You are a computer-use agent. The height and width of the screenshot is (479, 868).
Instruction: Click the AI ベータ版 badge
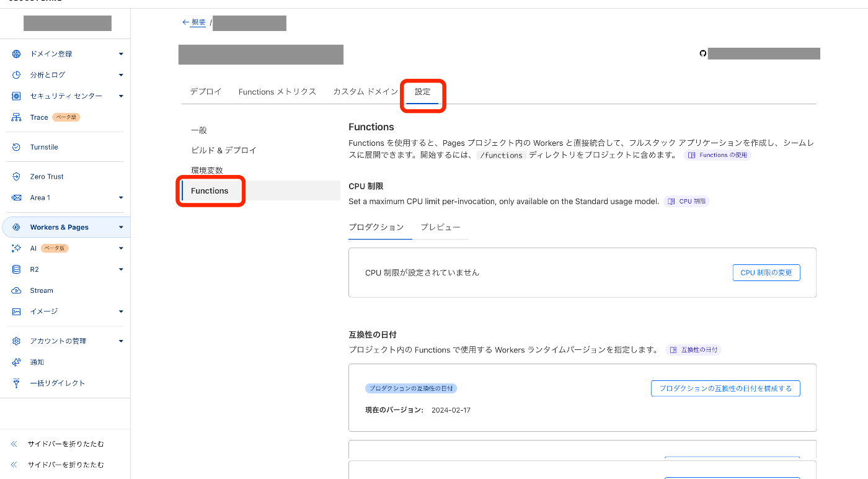(x=55, y=248)
